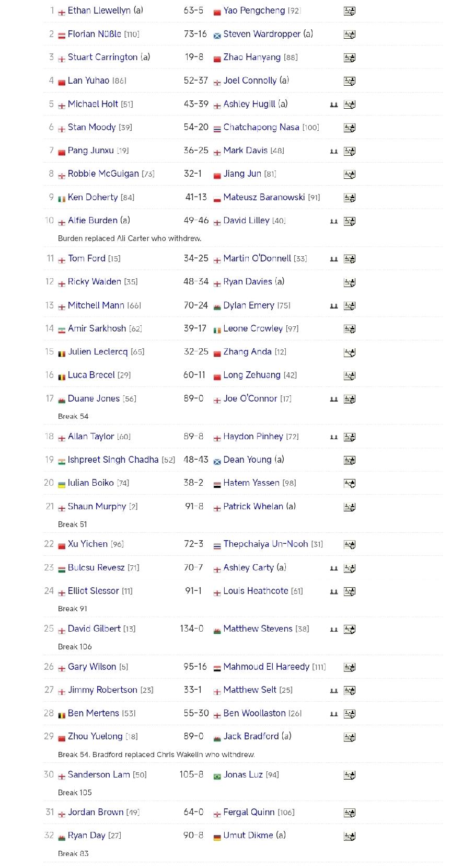Click head-to-head icon for Mertens vs Woollaston
Screen dimensions: 475x868
333,714
